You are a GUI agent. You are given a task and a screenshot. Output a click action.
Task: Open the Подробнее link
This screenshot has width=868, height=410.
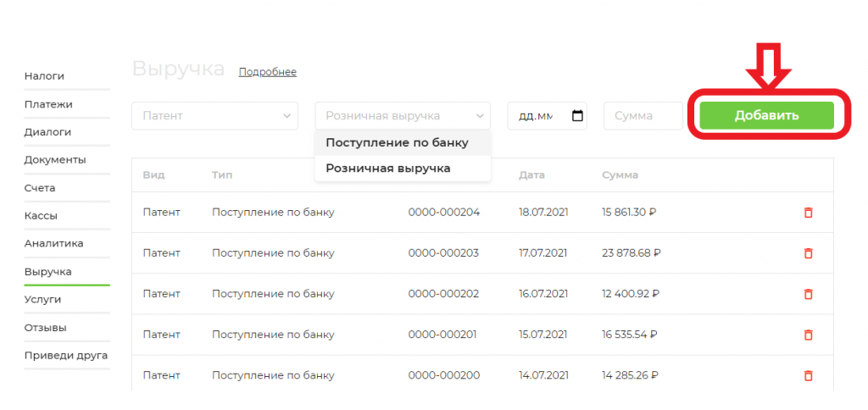pyautogui.click(x=267, y=72)
